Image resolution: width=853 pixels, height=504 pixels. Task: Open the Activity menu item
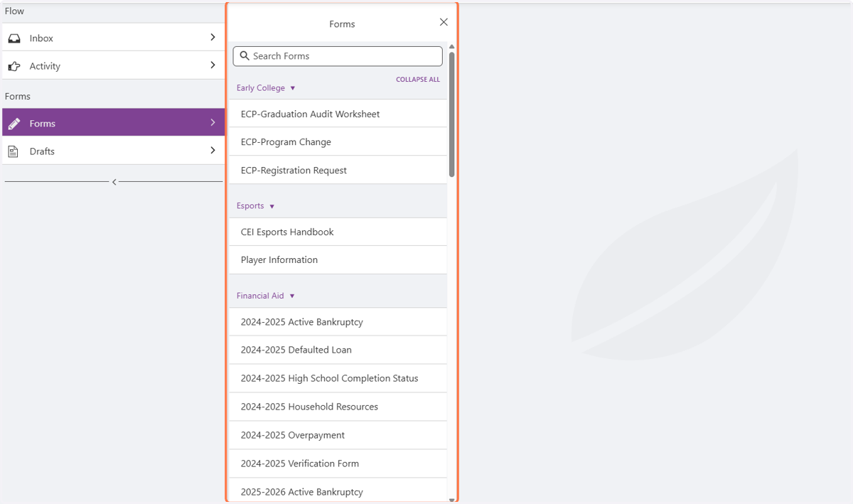click(114, 65)
